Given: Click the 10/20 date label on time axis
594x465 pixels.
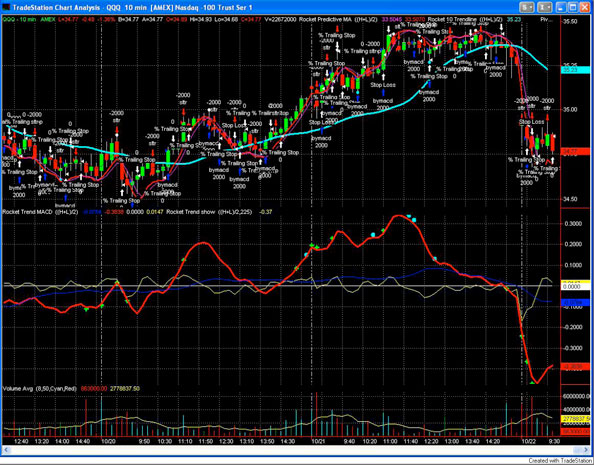Looking at the screenshot, I should (x=108, y=441).
